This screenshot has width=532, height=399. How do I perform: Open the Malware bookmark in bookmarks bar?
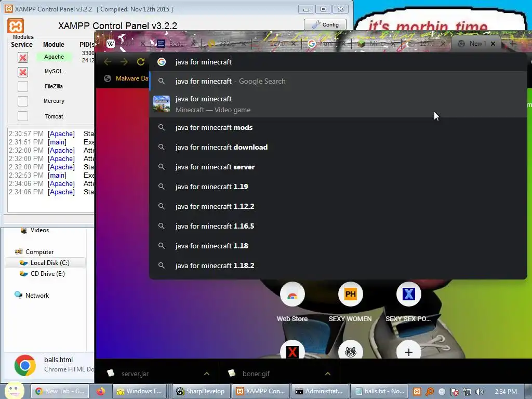point(127,78)
